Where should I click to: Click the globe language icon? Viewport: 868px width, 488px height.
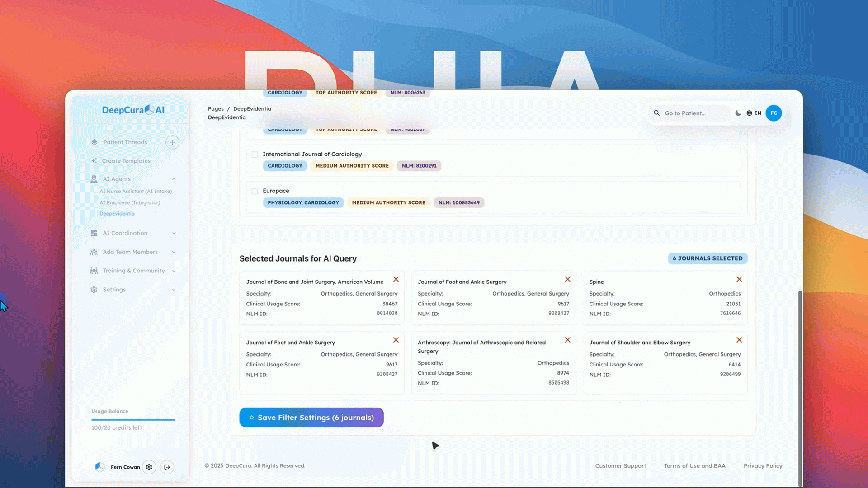coord(749,113)
